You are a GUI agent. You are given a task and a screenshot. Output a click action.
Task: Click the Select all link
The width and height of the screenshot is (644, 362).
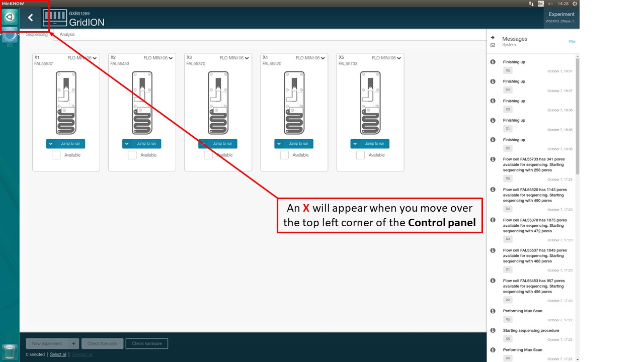pyautogui.click(x=58, y=354)
